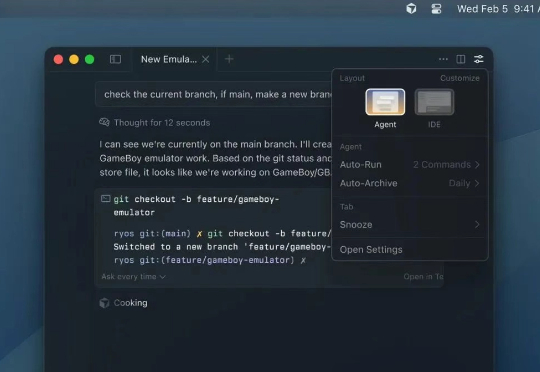The width and height of the screenshot is (540, 372).
Task: Click Open in Terminal link
Action: click(423, 277)
